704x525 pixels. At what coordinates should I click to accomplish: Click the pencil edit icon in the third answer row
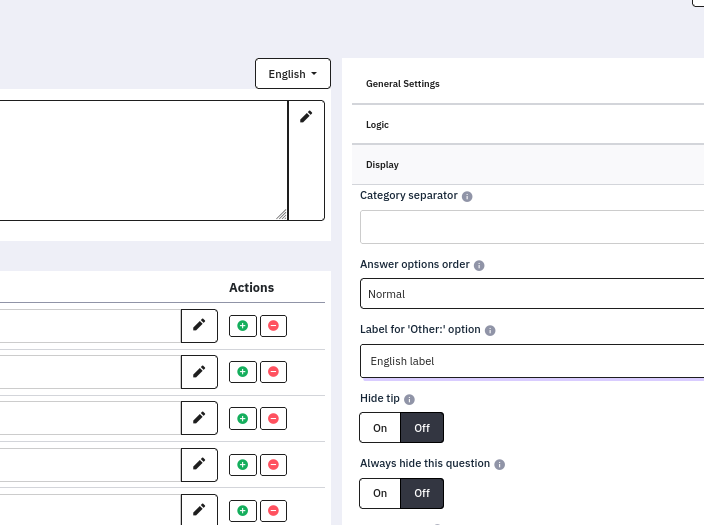coord(199,418)
